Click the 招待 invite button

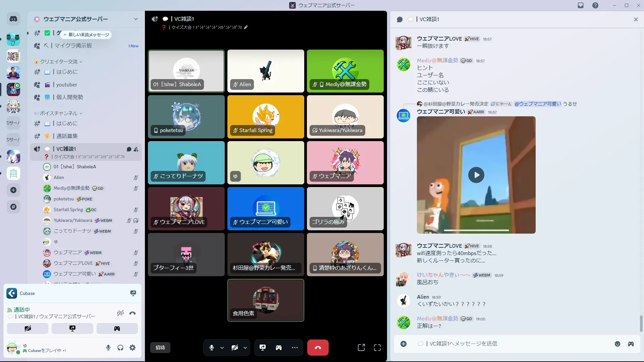coord(160,348)
